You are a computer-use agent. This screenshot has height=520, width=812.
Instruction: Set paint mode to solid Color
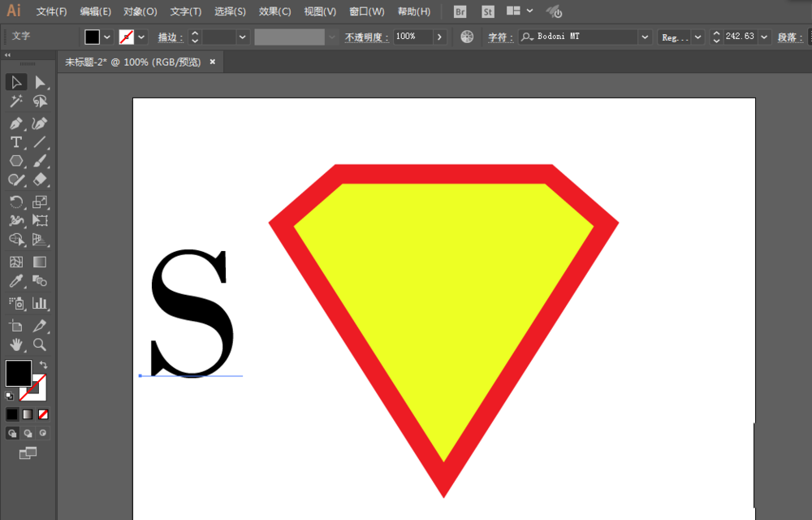pyautogui.click(x=12, y=414)
